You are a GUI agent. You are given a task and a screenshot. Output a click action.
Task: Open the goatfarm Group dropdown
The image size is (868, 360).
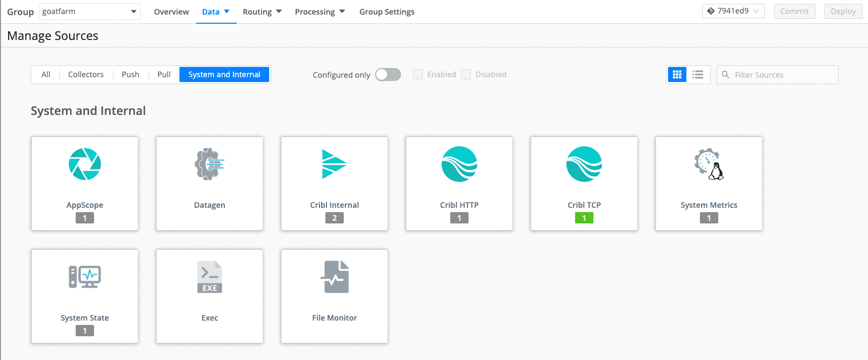(x=89, y=11)
